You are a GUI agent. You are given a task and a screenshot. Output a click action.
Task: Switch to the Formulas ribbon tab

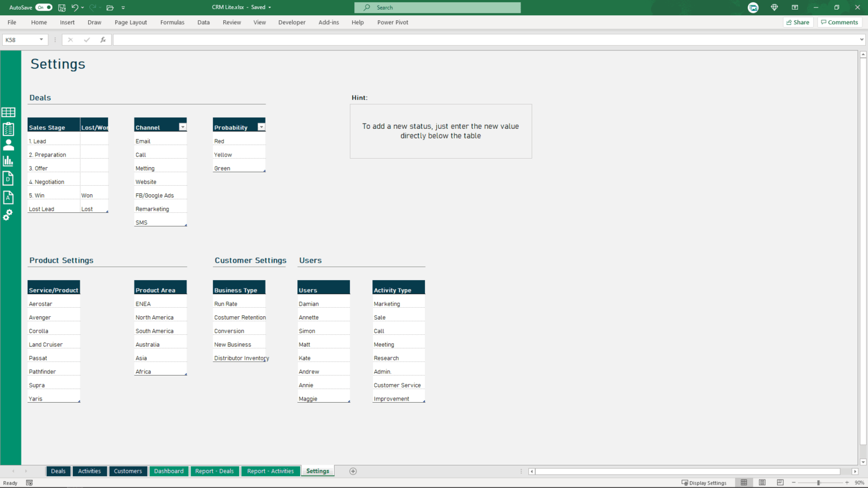[172, 22]
